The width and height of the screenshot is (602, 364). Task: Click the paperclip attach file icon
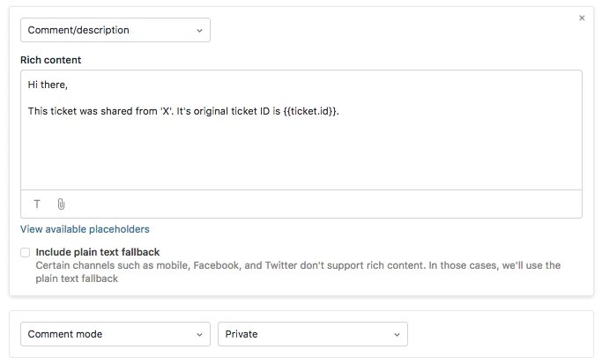[61, 204]
